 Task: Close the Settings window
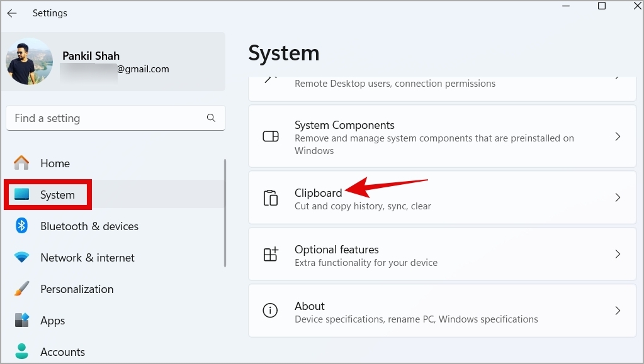tap(638, 6)
